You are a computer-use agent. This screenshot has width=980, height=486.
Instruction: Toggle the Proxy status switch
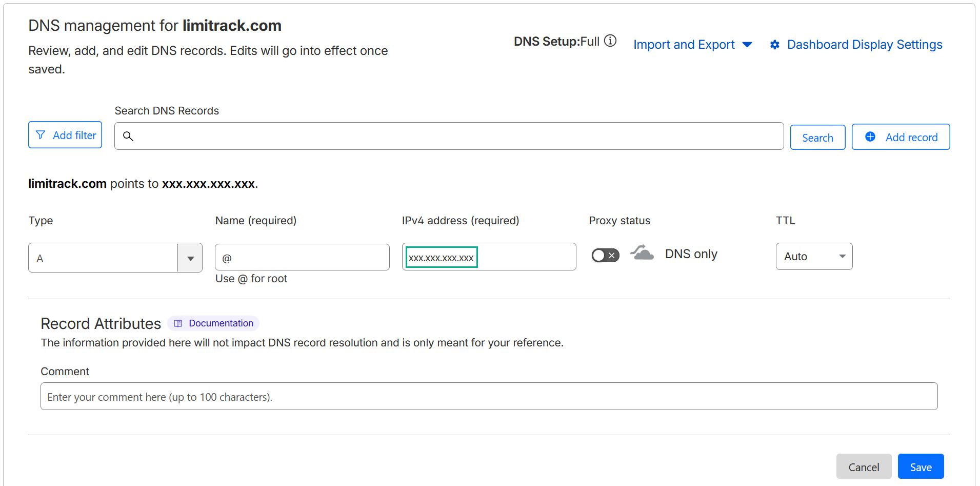pyautogui.click(x=605, y=255)
